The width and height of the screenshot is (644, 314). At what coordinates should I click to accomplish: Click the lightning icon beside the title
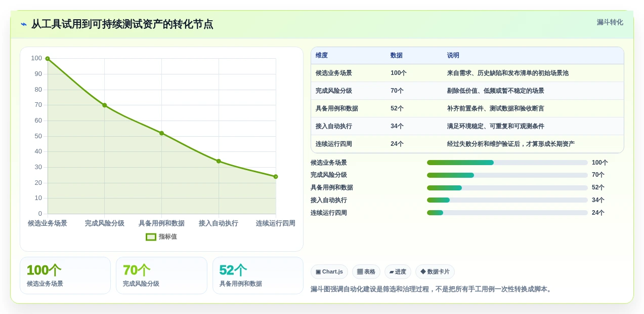coord(24,24)
